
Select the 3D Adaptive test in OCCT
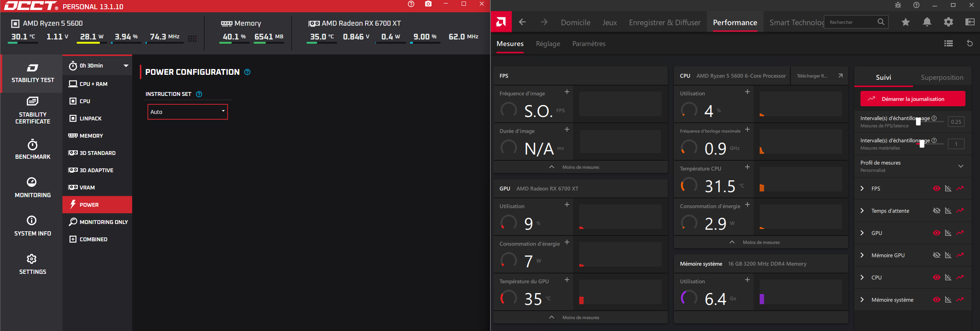pos(97,170)
